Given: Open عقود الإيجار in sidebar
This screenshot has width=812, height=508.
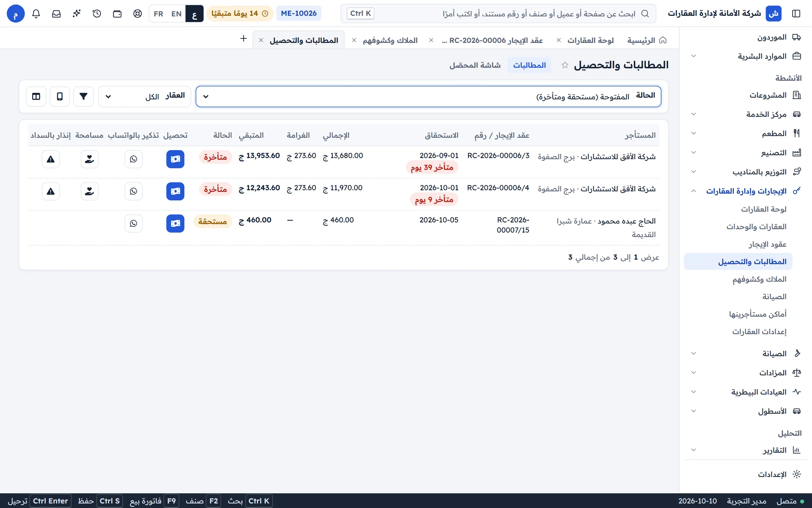Looking at the screenshot, I should click(738, 244).
